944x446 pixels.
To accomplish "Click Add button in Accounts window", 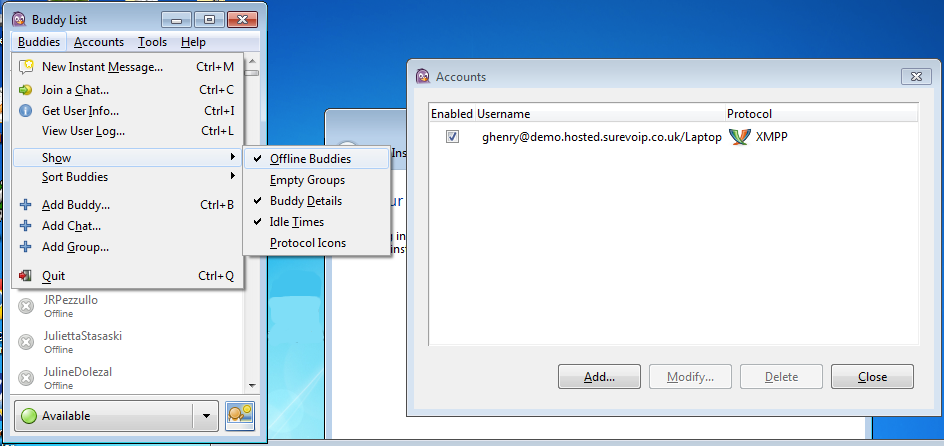I will pos(599,377).
